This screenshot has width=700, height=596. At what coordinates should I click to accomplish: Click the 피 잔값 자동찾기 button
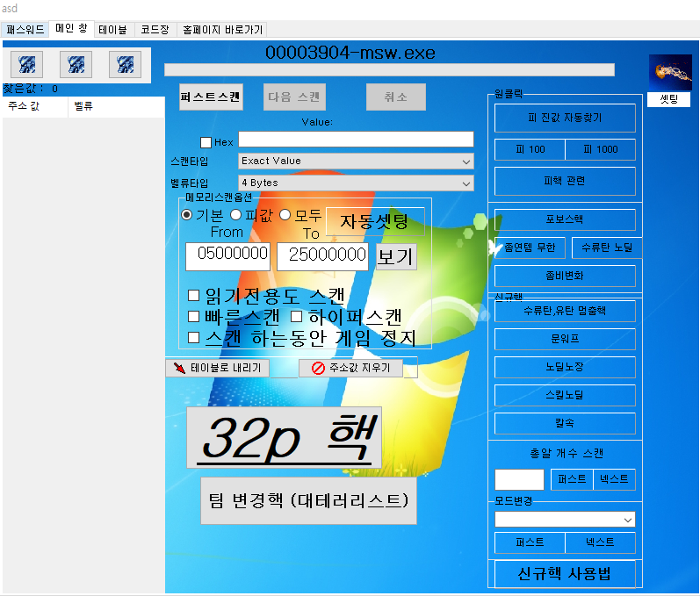[x=565, y=118]
